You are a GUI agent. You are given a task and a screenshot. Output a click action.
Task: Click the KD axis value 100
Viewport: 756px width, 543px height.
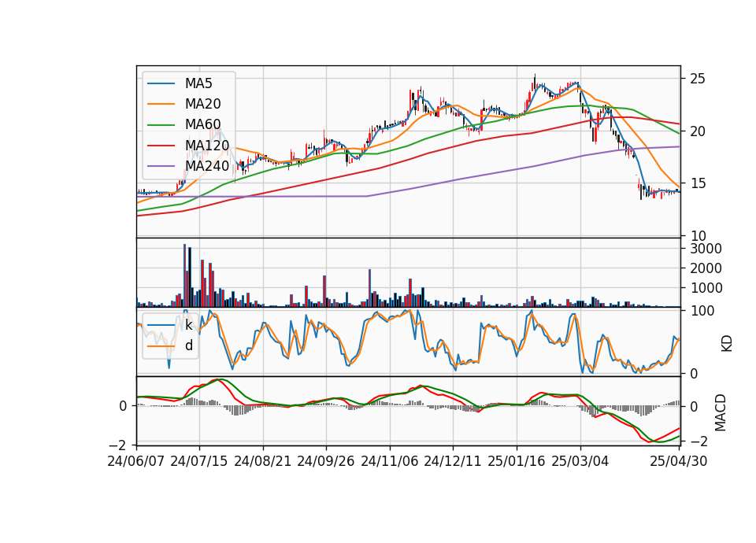702,311
